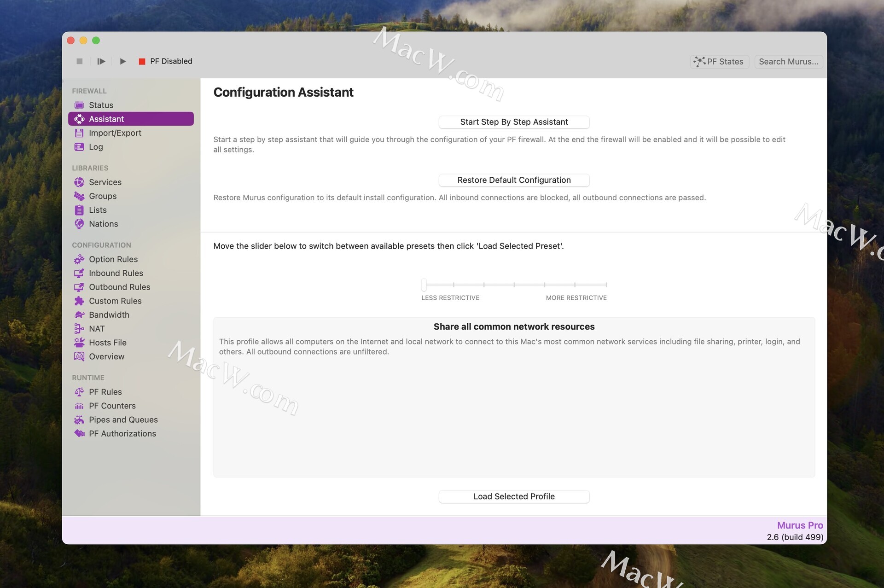Image resolution: width=884 pixels, height=588 pixels.
Task: Open the NAT configuration
Action: [97, 329]
